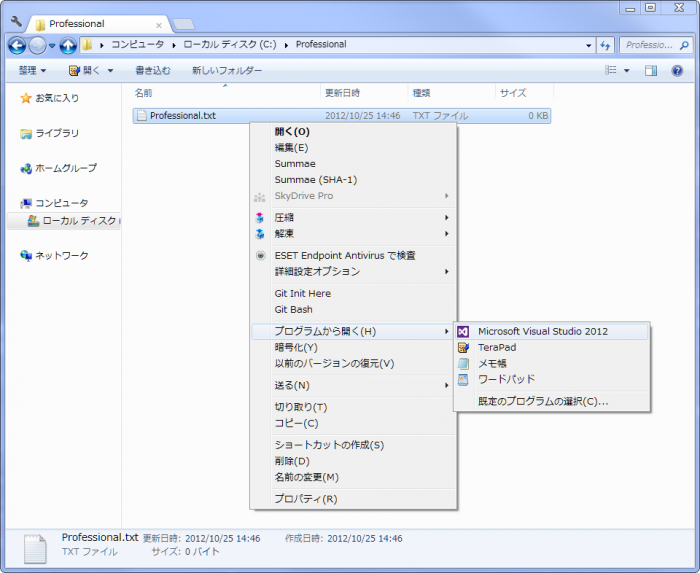Click コンピュータ in the breadcrumb path
The height and width of the screenshot is (573, 700).
pyautogui.click(x=138, y=45)
